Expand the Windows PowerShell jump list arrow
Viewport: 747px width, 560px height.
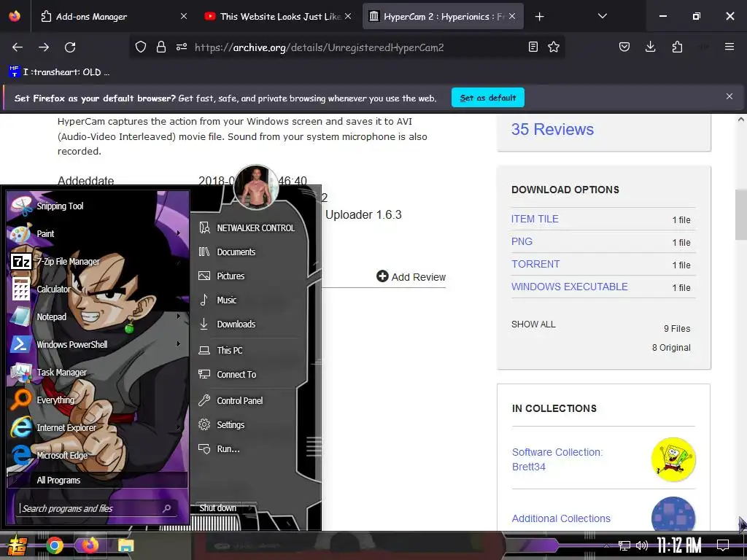179,344
